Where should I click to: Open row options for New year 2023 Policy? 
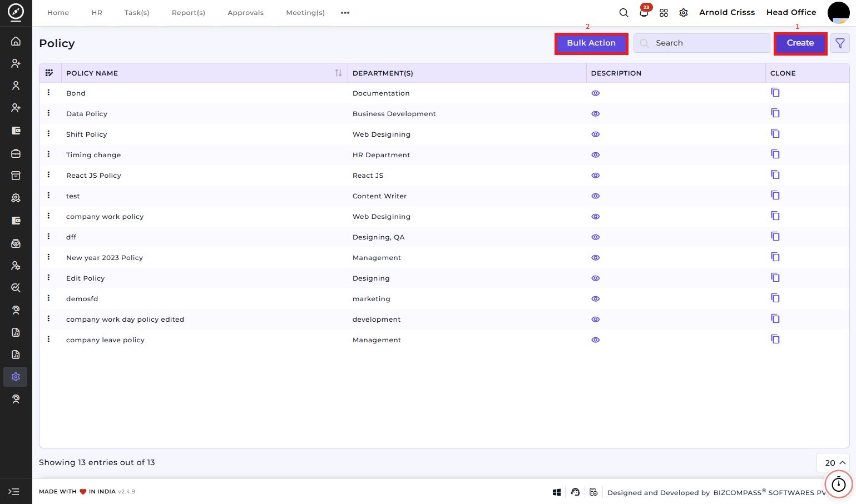point(48,257)
